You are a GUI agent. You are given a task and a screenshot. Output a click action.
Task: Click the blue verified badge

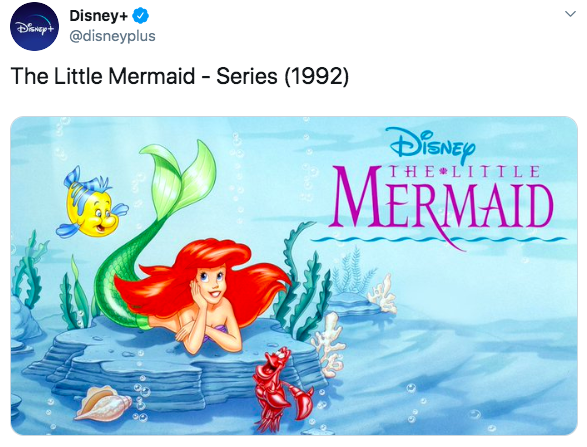[141, 16]
